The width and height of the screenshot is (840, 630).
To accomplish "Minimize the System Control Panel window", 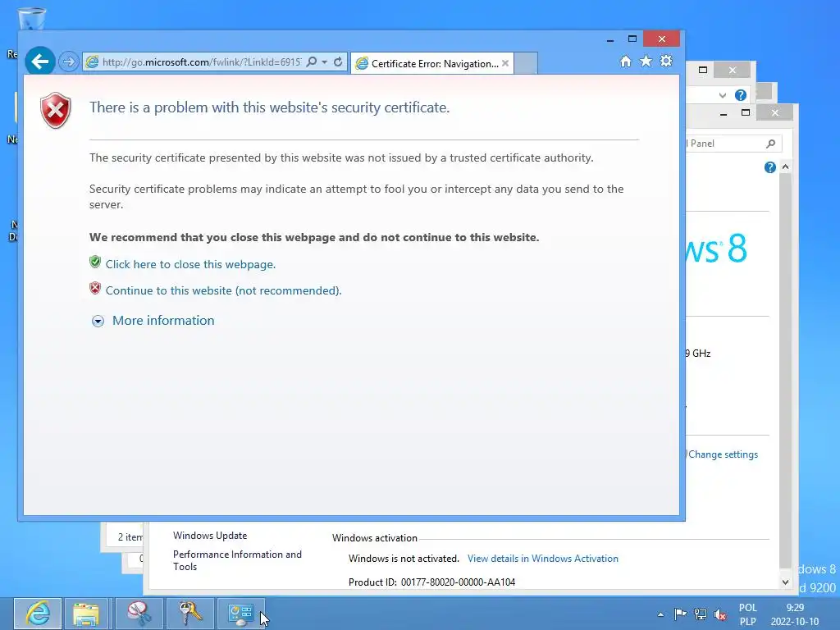I will coord(724,113).
